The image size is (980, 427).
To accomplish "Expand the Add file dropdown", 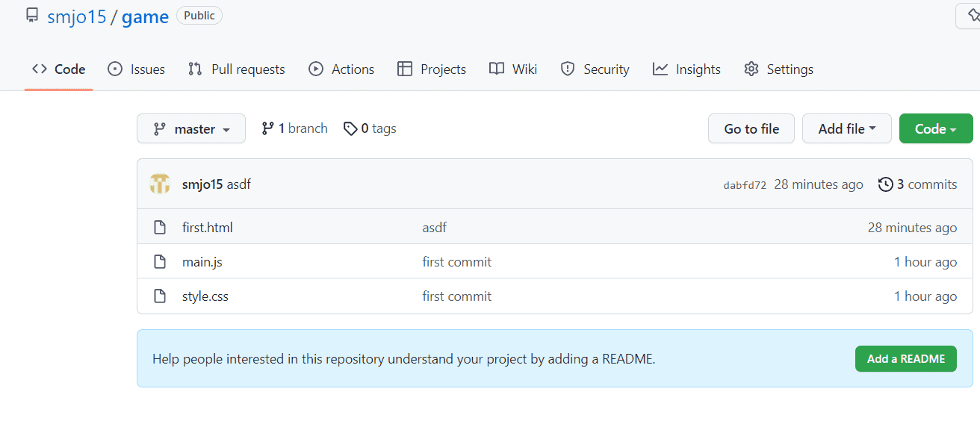I will [x=846, y=129].
